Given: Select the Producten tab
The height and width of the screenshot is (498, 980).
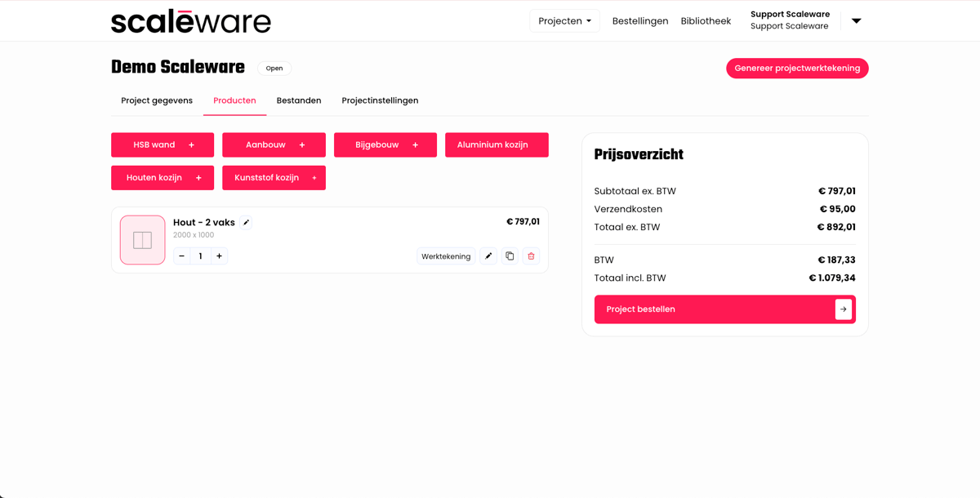Looking at the screenshot, I should [x=234, y=100].
